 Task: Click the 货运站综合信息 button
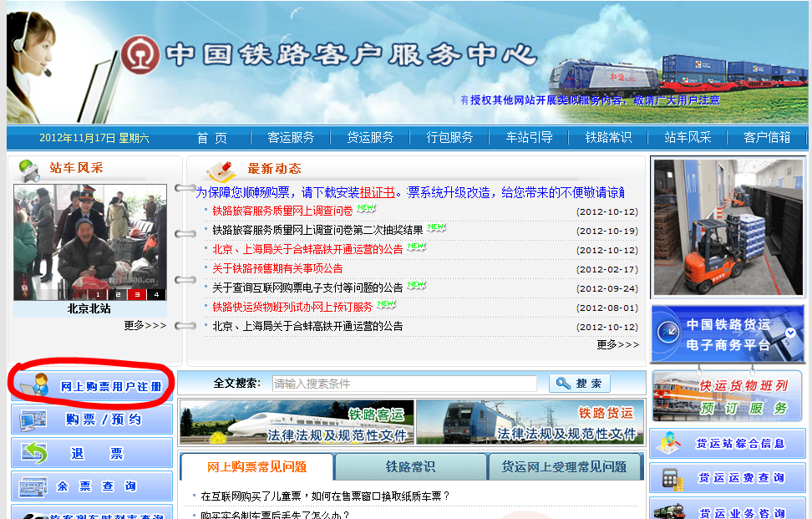pos(728,444)
